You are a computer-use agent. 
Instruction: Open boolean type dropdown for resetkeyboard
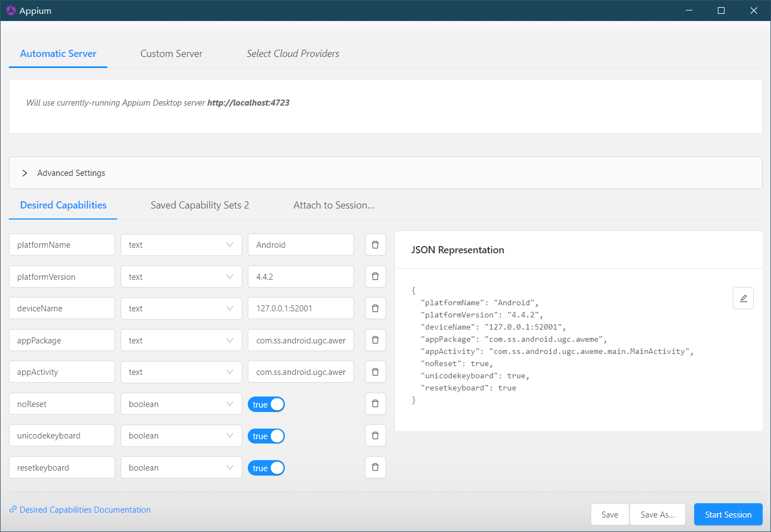point(181,467)
